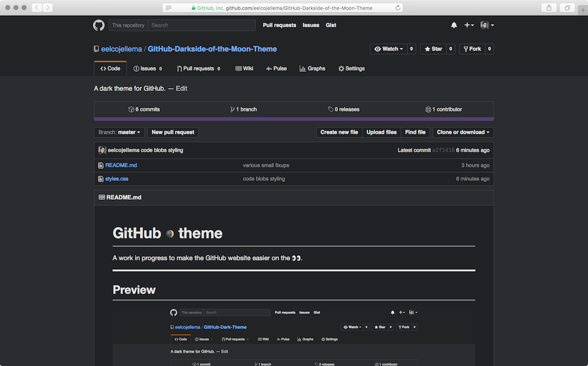Viewport: 588px width, 366px height.
Task: Click the Fork count 0
Action: click(489, 49)
